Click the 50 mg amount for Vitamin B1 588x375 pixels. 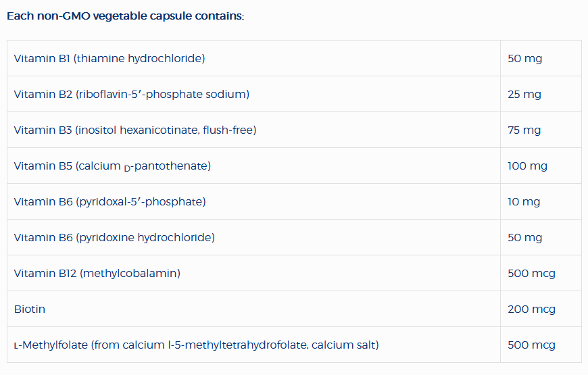point(525,59)
